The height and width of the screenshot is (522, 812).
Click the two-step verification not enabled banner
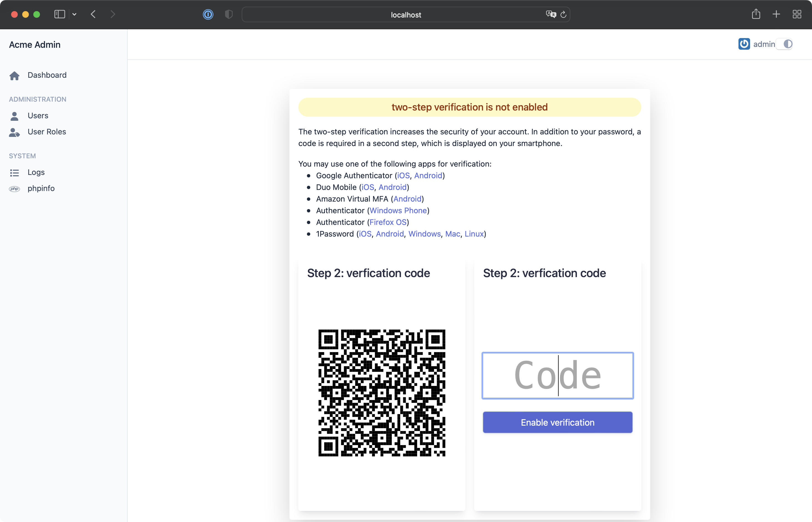(x=470, y=107)
